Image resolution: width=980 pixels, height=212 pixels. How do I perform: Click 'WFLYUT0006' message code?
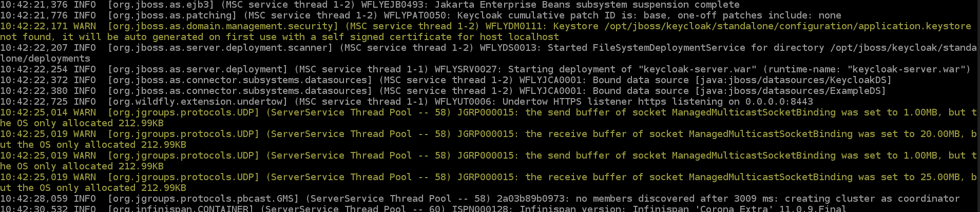click(x=463, y=102)
